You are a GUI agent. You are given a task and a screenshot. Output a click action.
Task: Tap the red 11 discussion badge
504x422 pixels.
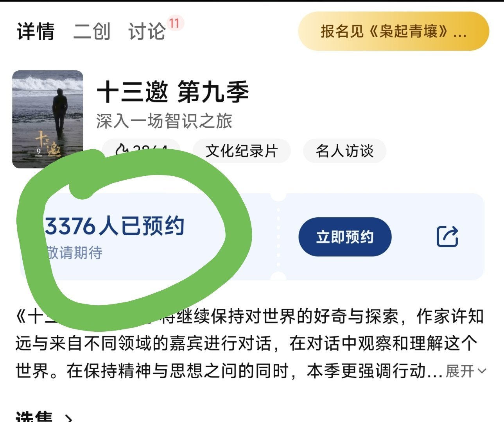(174, 23)
